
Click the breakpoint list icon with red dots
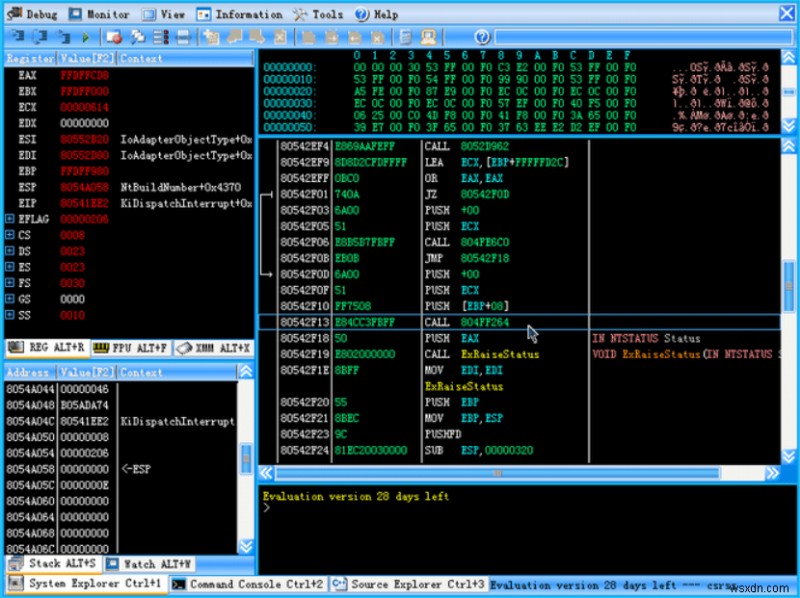point(161,37)
